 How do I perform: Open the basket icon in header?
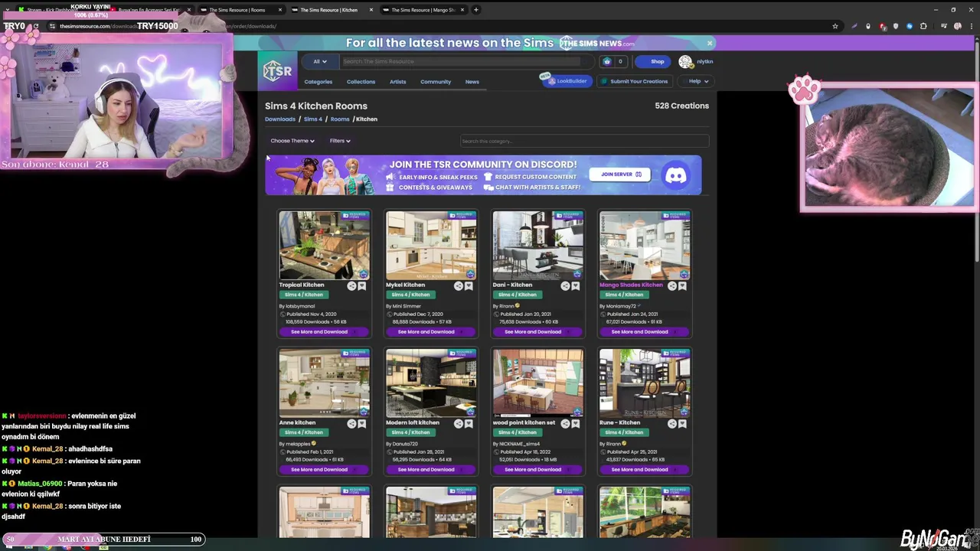click(x=607, y=61)
